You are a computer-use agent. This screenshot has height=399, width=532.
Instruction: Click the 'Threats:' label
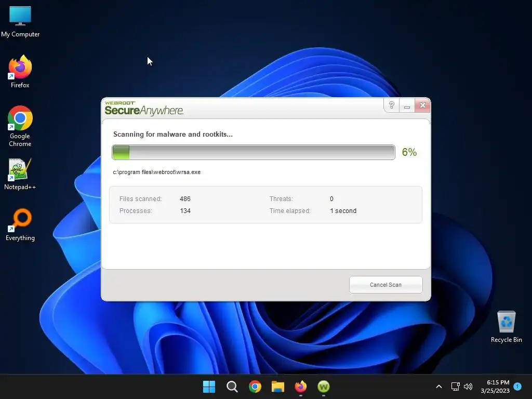click(x=281, y=199)
